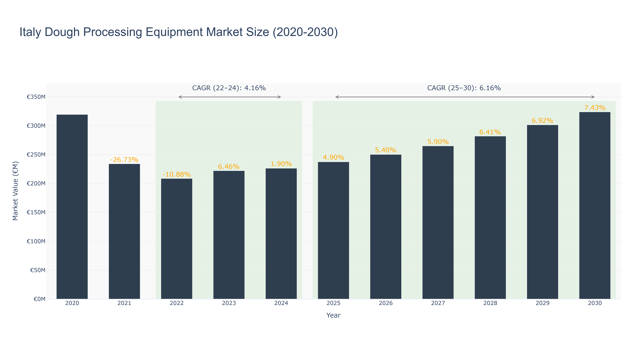This screenshot has width=644, height=345.
Task: Click the Market Value (€M) axis title
Action: point(16,191)
